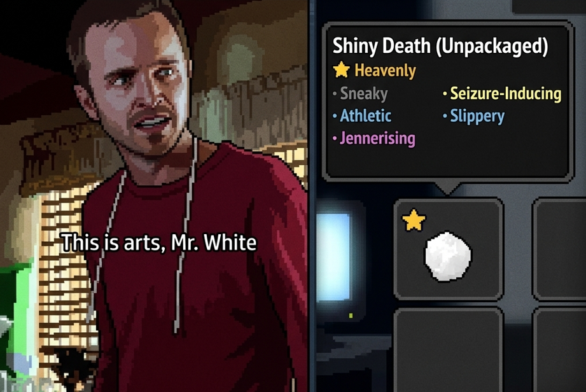Click the Slippery effect entry
Viewport: 586px width, 392px height.
tap(473, 116)
